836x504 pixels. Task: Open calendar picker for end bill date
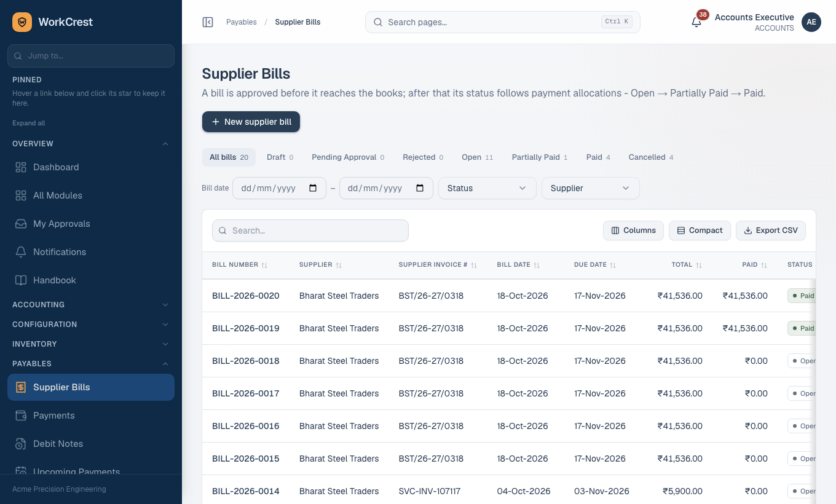[420, 188]
